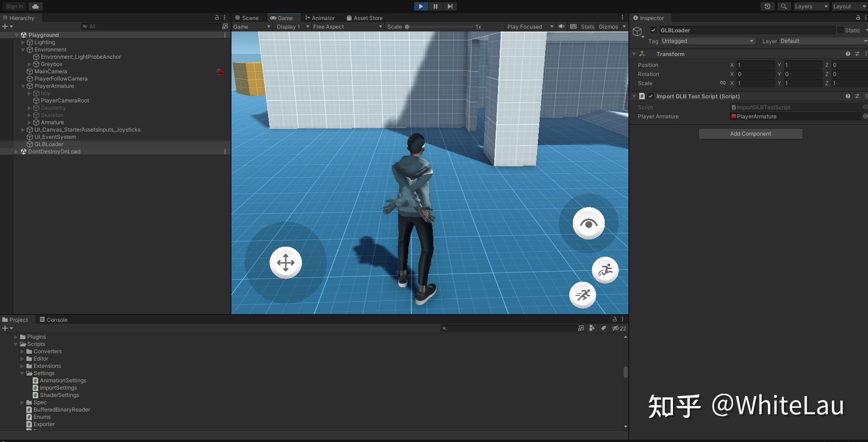Expand the Lighting object in Hierarchy

[x=23, y=42]
